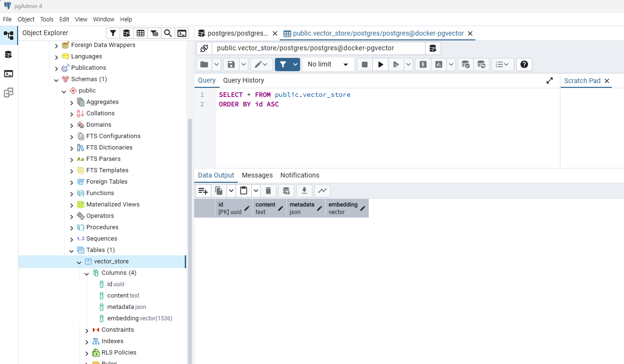
Task: Expand the Functions tree node
Action: [x=72, y=194]
